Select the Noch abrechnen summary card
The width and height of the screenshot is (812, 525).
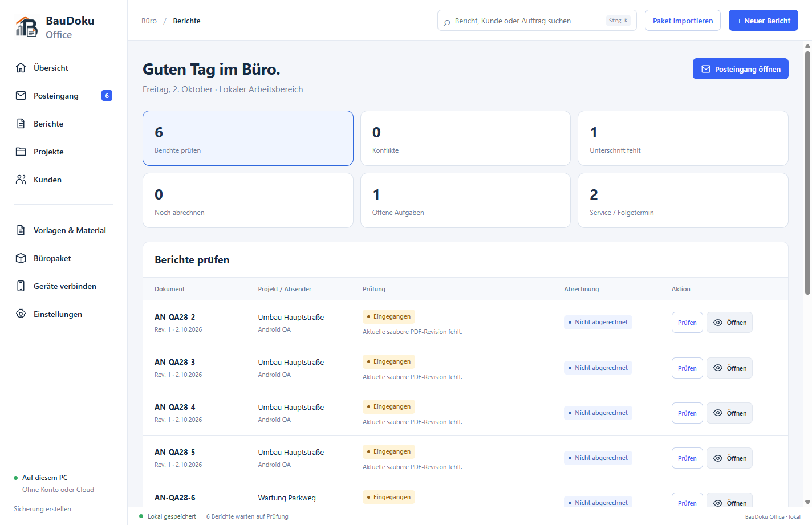[x=248, y=200]
